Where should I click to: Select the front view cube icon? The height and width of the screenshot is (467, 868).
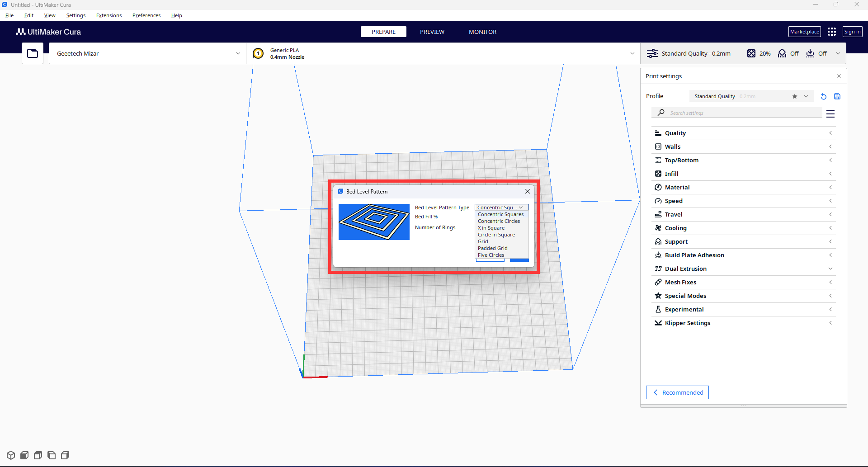tap(24, 455)
